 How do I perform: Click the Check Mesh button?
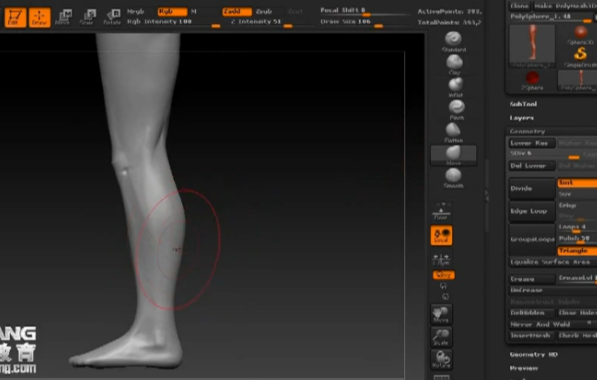(x=577, y=335)
